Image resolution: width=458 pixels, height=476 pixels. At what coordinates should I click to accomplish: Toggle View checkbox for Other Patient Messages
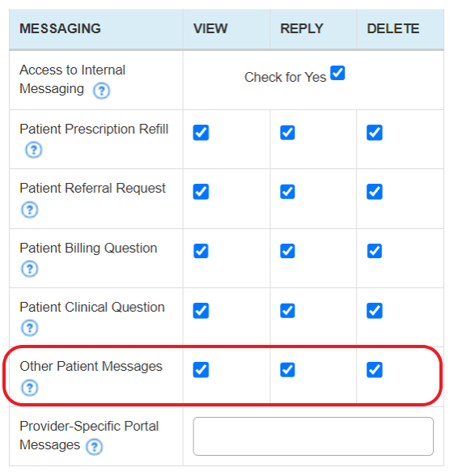coord(201,369)
